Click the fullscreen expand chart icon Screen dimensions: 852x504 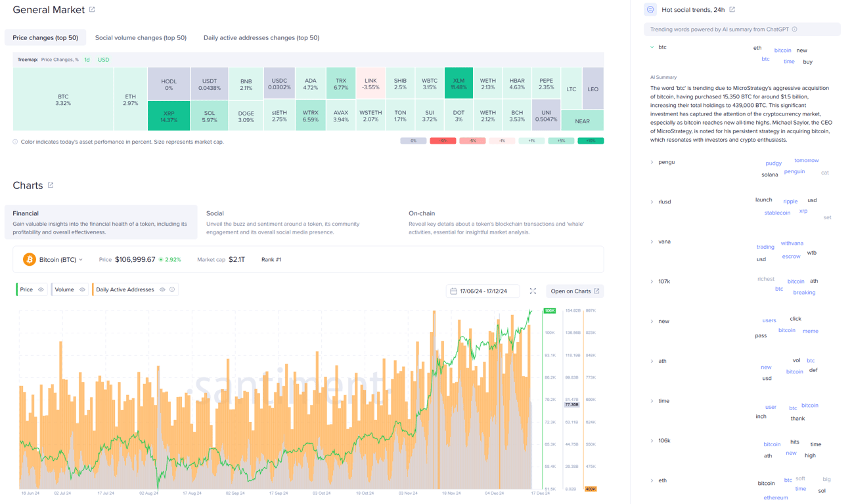(533, 291)
